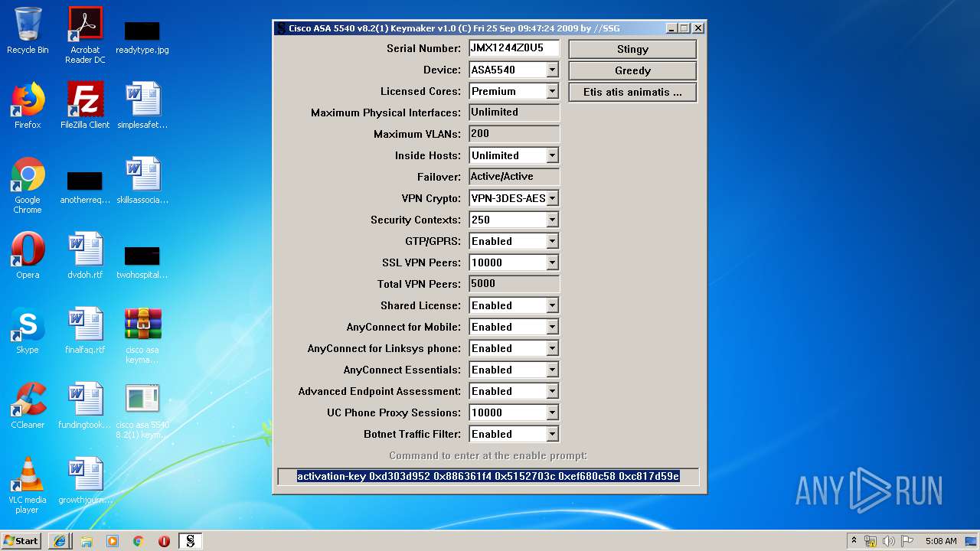The width and height of the screenshot is (980, 551).
Task: Launch FileZilla Client shortcut
Action: (x=85, y=106)
